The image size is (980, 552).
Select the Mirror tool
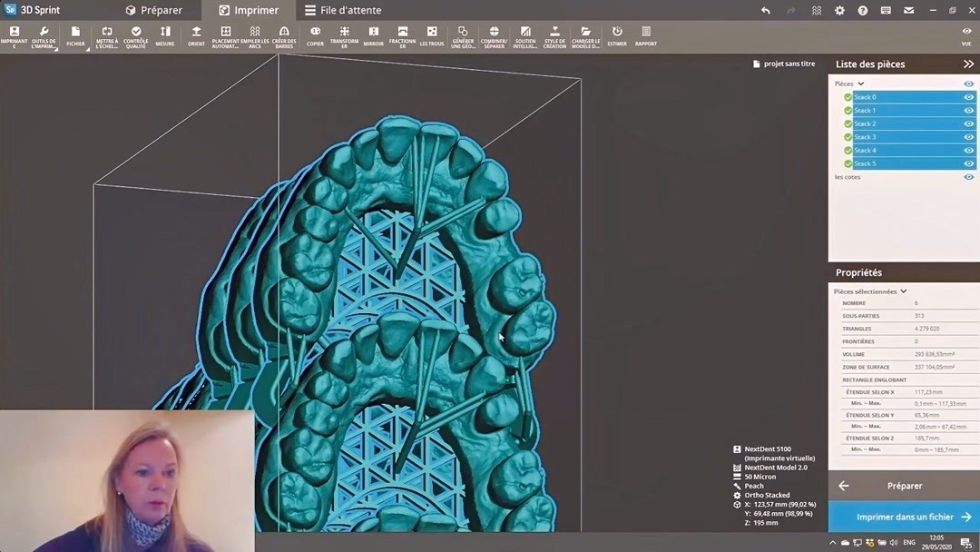[x=373, y=36]
